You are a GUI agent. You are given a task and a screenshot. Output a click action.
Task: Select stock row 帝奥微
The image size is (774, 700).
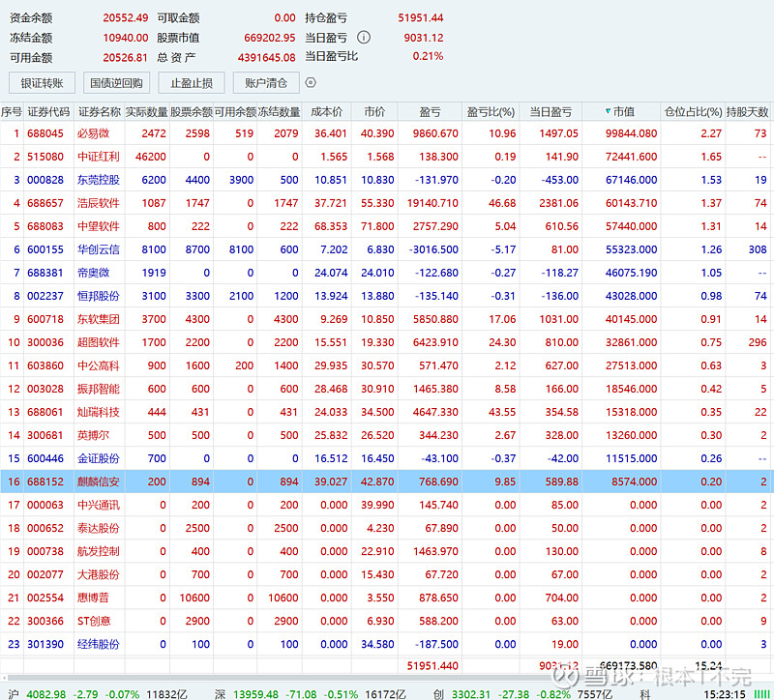click(385, 273)
